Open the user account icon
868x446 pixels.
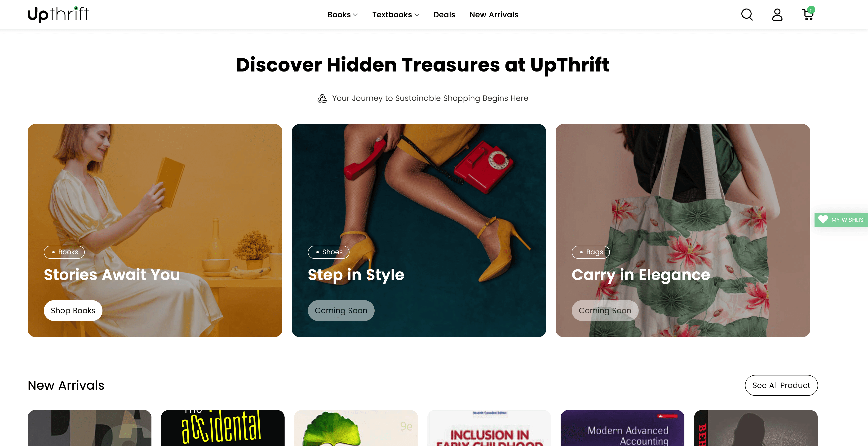[777, 14]
